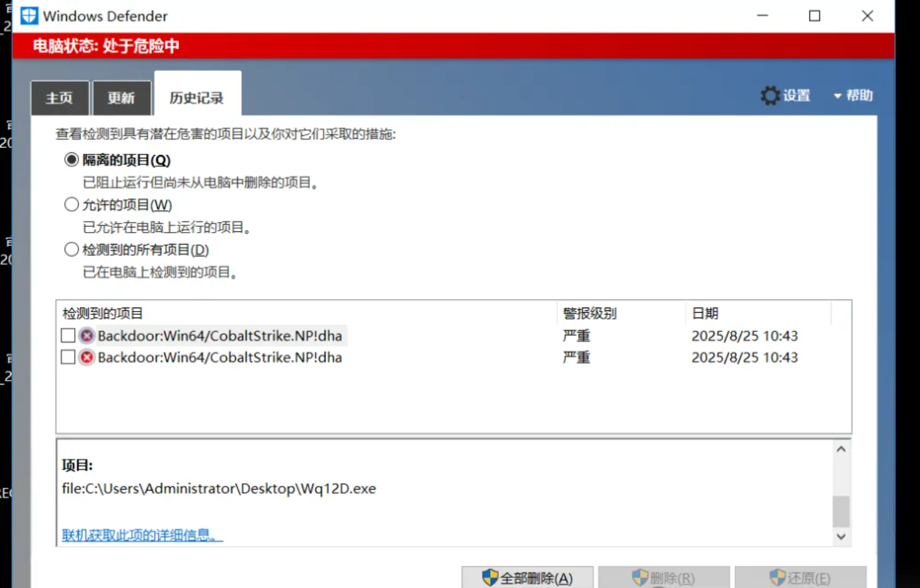Select the 检测到的所有项目 radio button
920x588 pixels.
click(x=71, y=249)
